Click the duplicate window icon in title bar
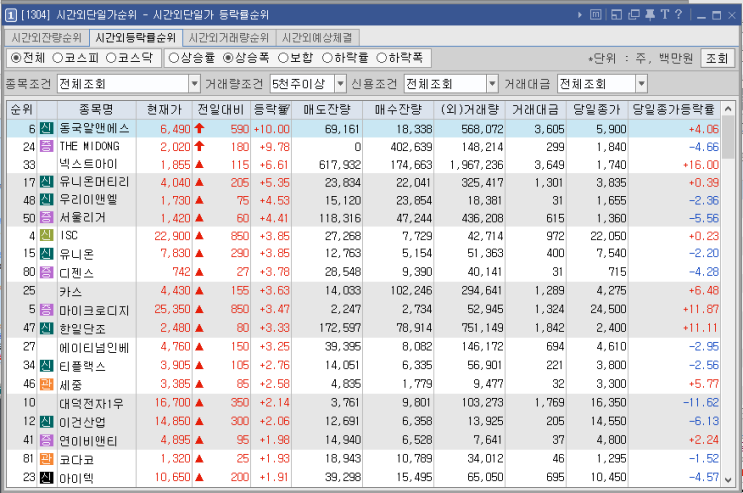 (634, 15)
